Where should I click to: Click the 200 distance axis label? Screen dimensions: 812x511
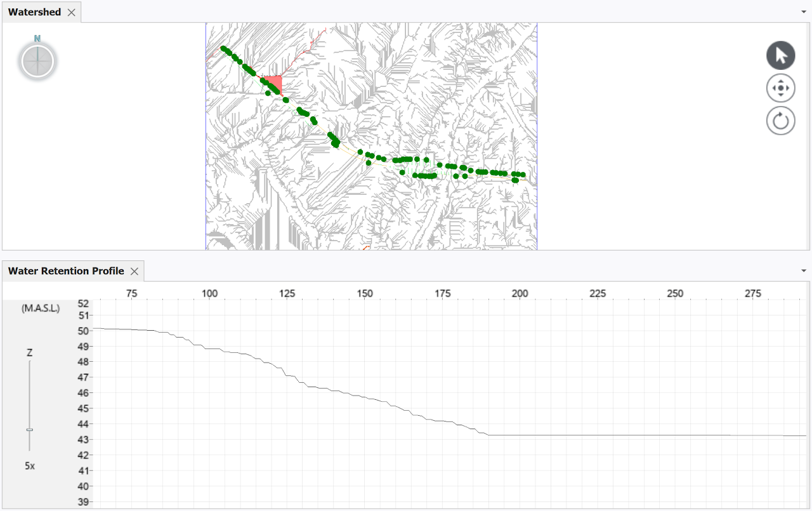(x=520, y=293)
